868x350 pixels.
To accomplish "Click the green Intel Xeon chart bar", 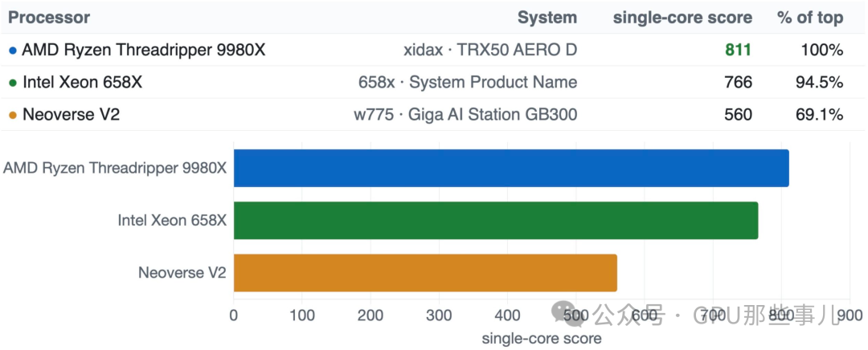I will (x=495, y=220).
